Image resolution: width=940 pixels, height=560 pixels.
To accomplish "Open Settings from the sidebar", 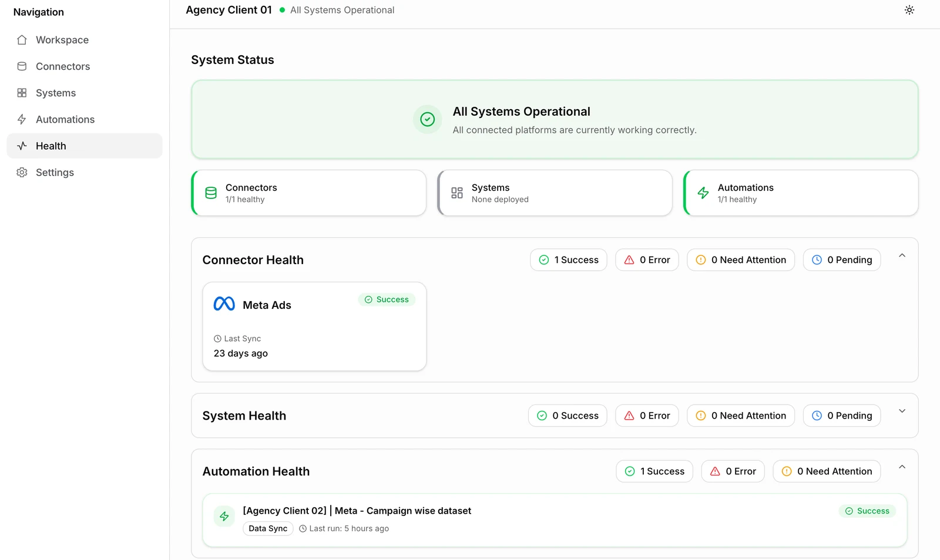I will click(85, 172).
